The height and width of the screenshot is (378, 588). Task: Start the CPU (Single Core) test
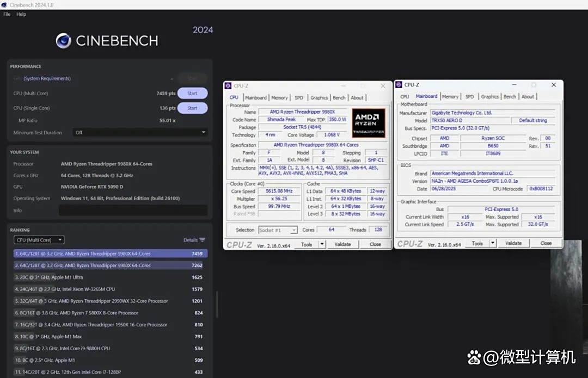tap(192, 108)
